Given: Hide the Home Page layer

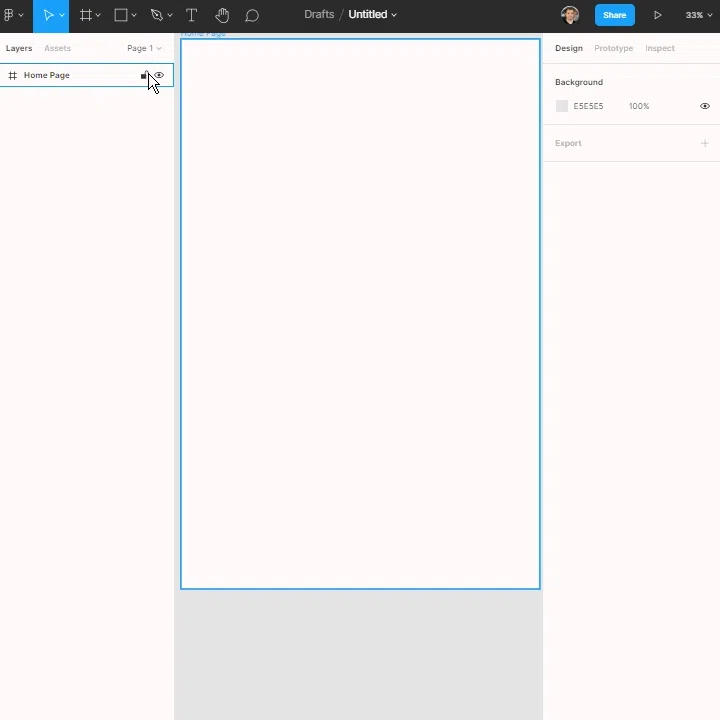Looking at the screenshot, I should [159, 75].
